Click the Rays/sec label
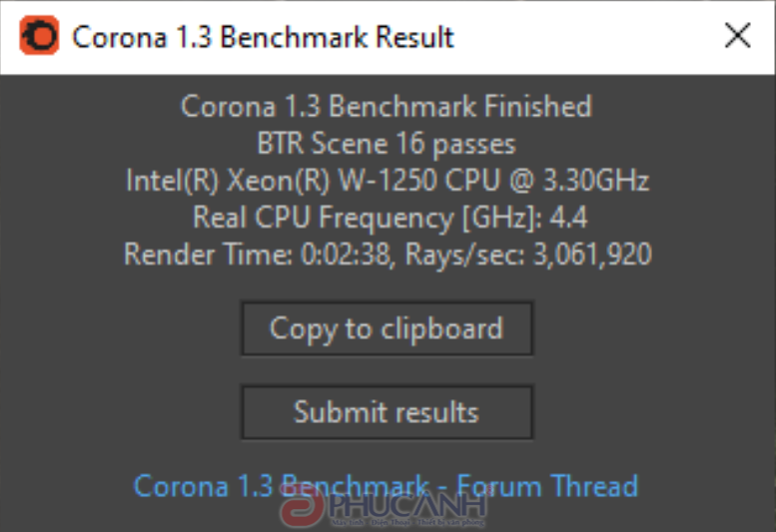Viewport: 776px width, 532px height. 465,256
